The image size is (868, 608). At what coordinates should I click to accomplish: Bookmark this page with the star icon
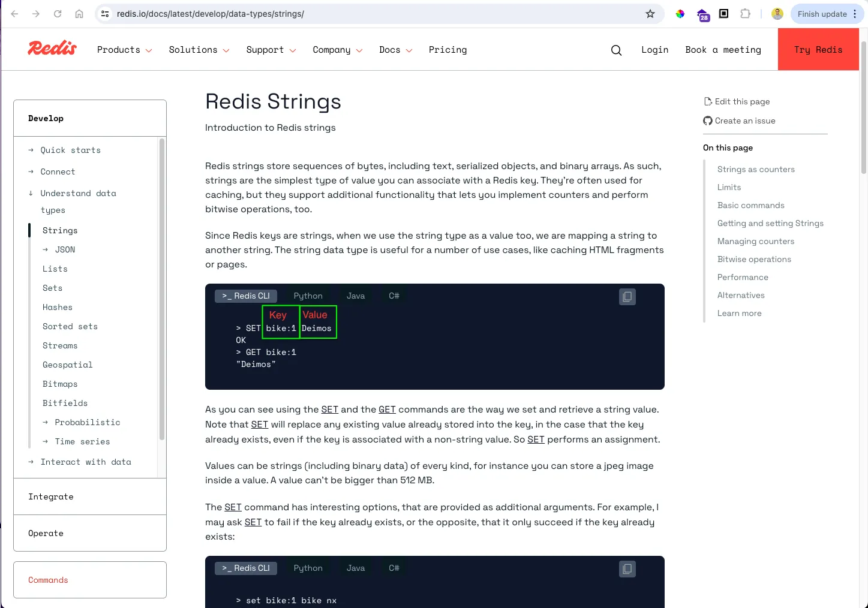[650, 14]
